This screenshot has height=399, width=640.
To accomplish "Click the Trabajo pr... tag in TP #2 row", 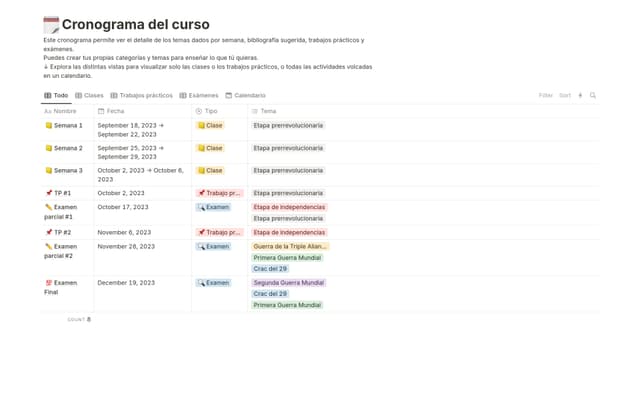I will (219, 232).
